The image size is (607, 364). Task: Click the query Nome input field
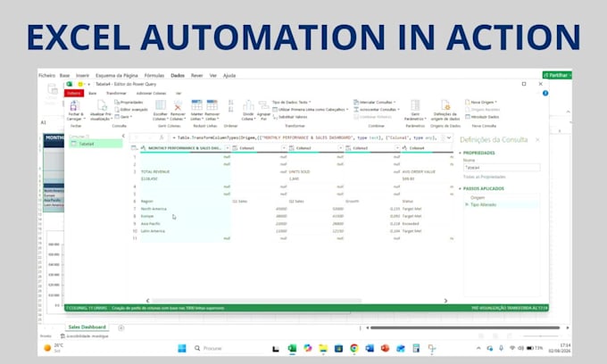[502, 168]
